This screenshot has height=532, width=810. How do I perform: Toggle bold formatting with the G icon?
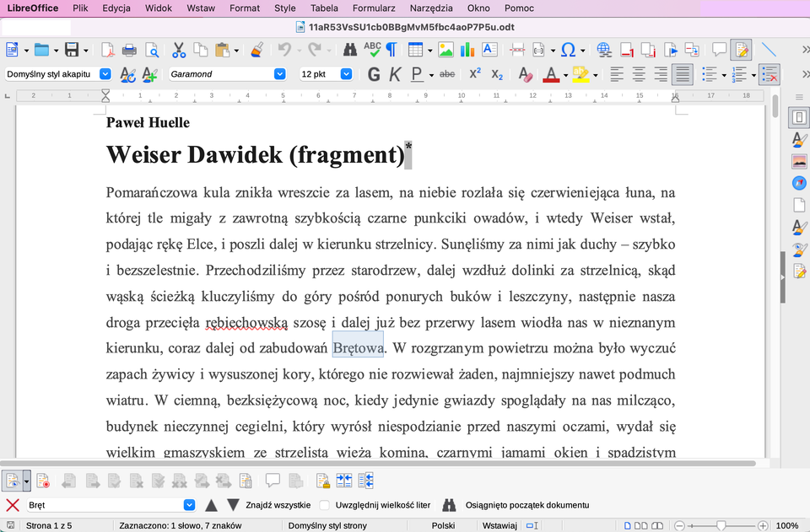(372, 75)
